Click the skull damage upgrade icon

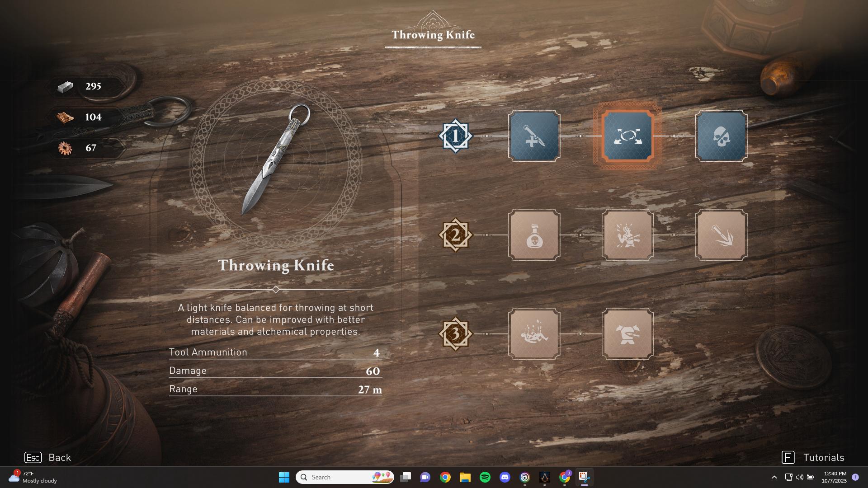(x=721, y=136)
